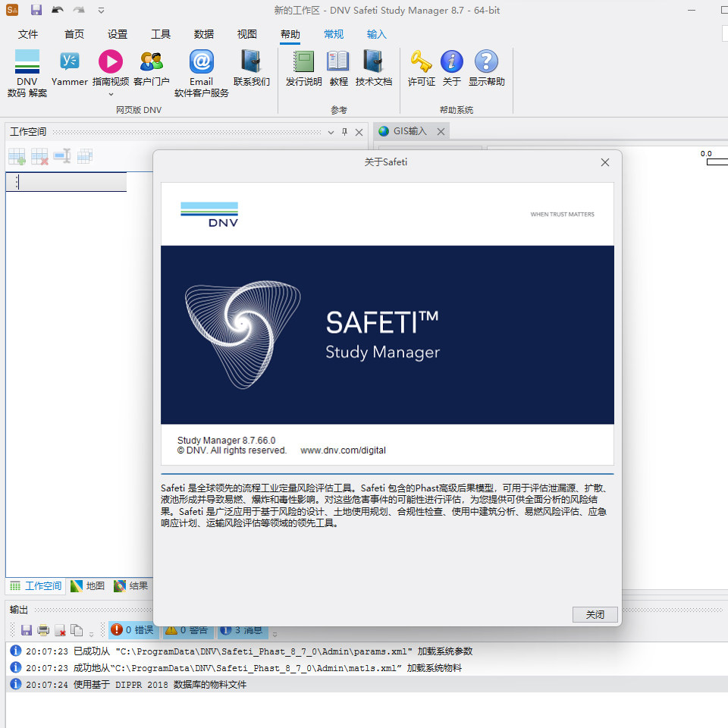
Task: Toggle the 3 消息 messages filter
Action: point(241,630)
